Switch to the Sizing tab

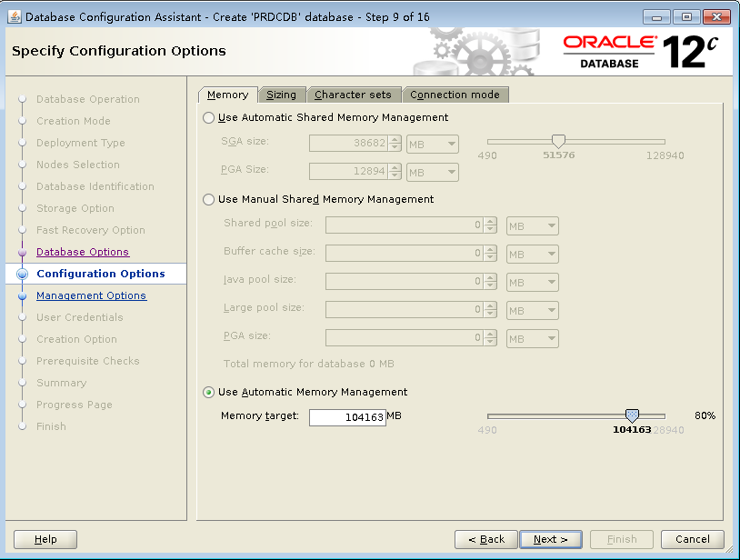(281, 95)
